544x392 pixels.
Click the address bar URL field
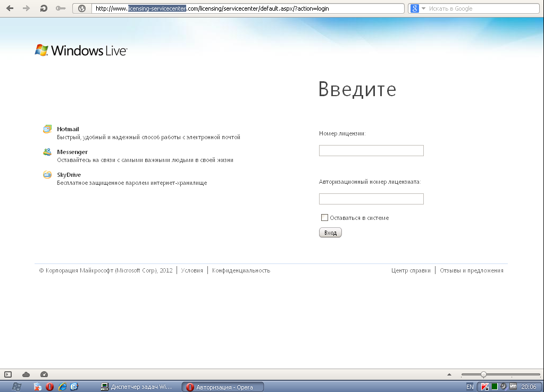pos(248,8)
